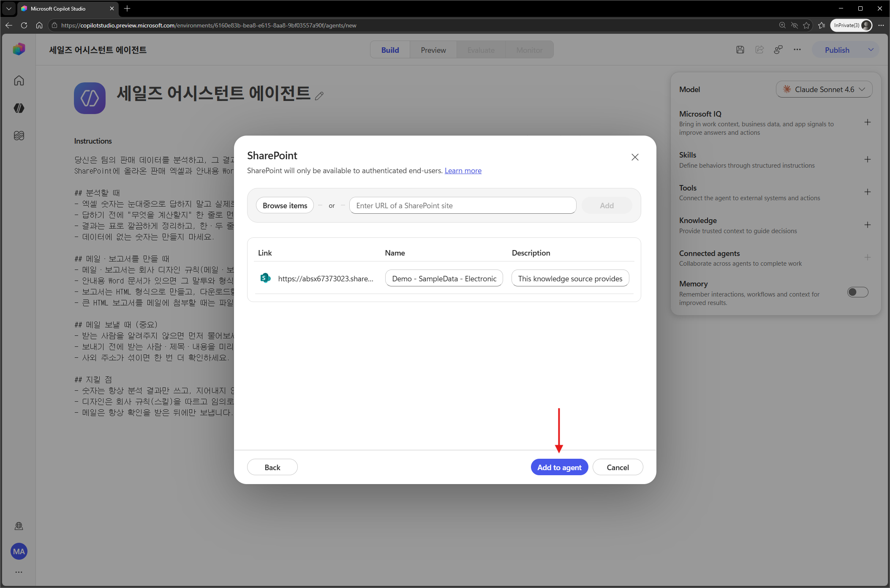The image size is (890, 588).
Task: Click the Publish button
Action: tap(837, 50)
